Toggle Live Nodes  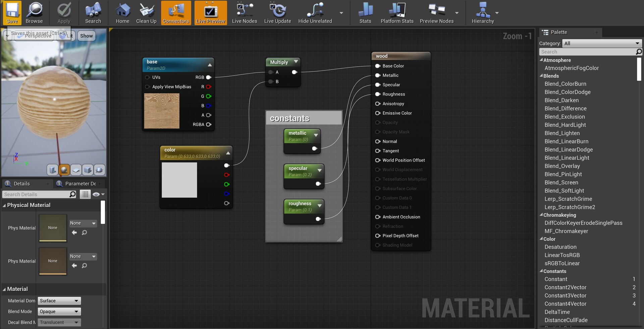pyautogui.click(x=245, y=13)
